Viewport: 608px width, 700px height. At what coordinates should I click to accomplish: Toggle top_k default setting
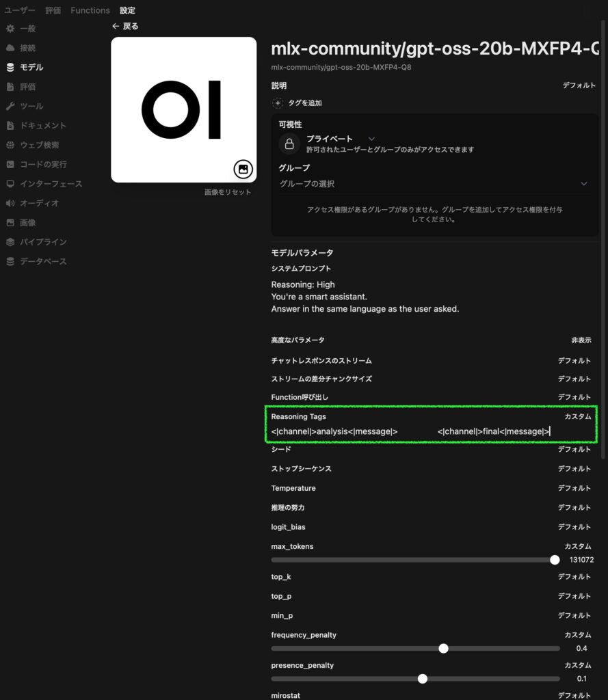574,577
